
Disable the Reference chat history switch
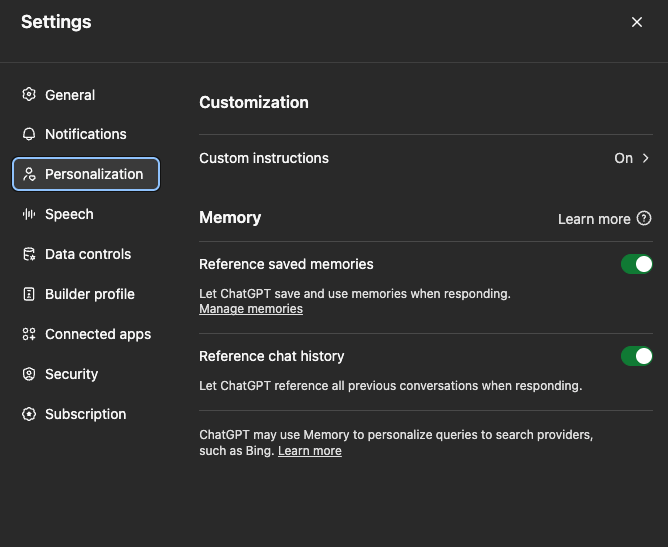[636, 356]
